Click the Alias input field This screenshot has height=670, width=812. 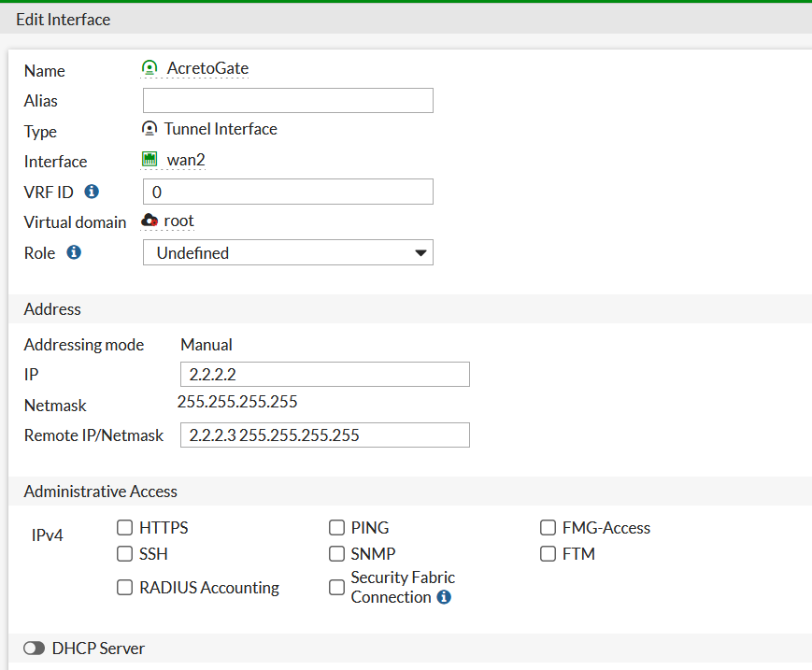288,100
